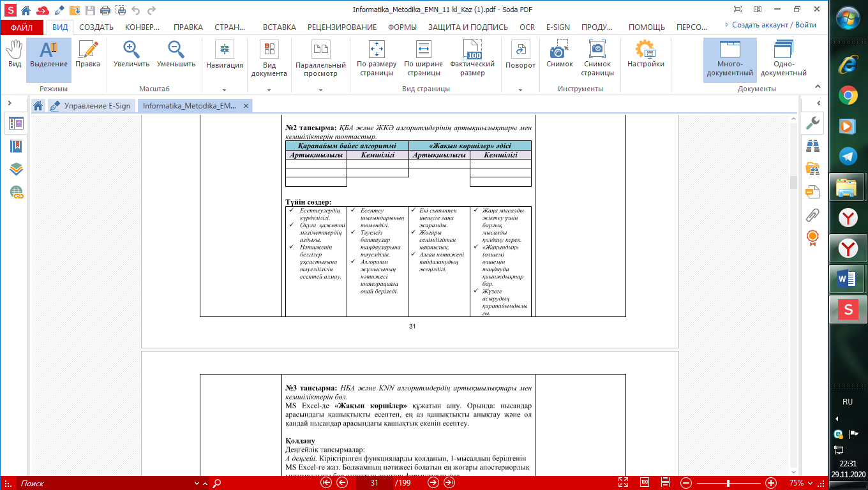Enable Параллельный просмотр side-by-side view

pyautogui.click(x=320, y=58)
